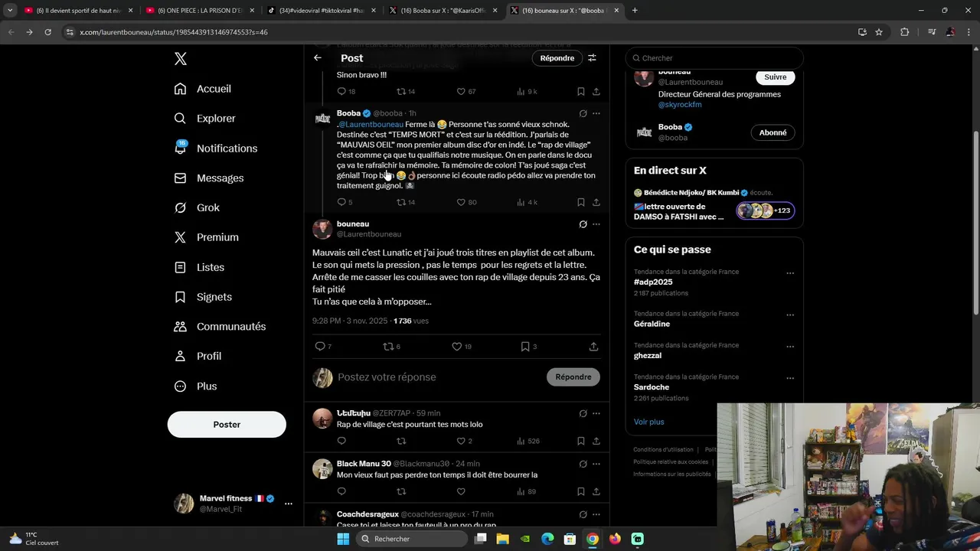Open more options on bouneau's main post
The width and height of the screenshot is (980, 551).
pyautogui.click(x=596, y=224)
